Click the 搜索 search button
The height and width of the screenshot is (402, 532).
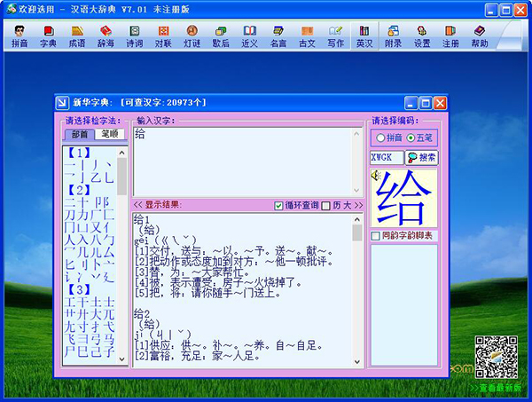click(x=422, y=158)
